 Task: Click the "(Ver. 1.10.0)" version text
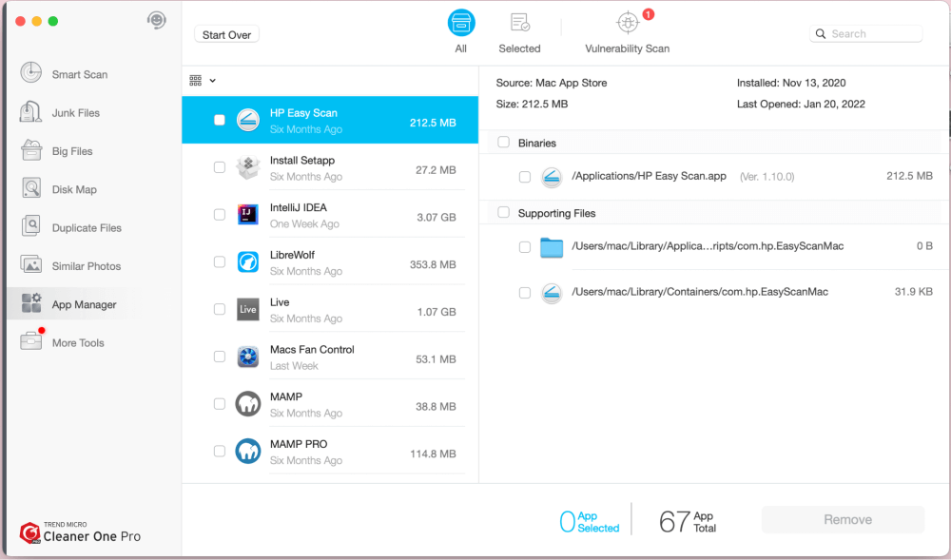pos(767,177)
